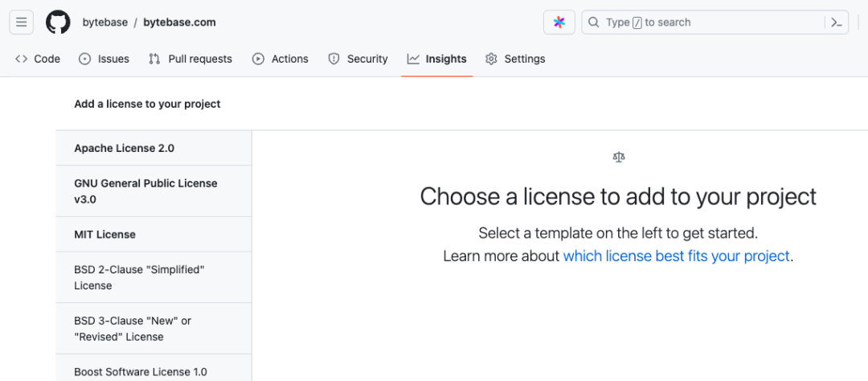Click 'Choose a license to add to your project' title
This screenshot has width=868, height=381.
coord(618,197)
